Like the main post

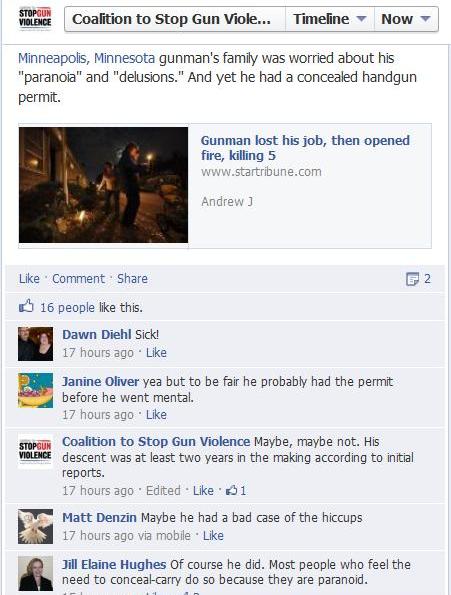click(x=29, y=279)
